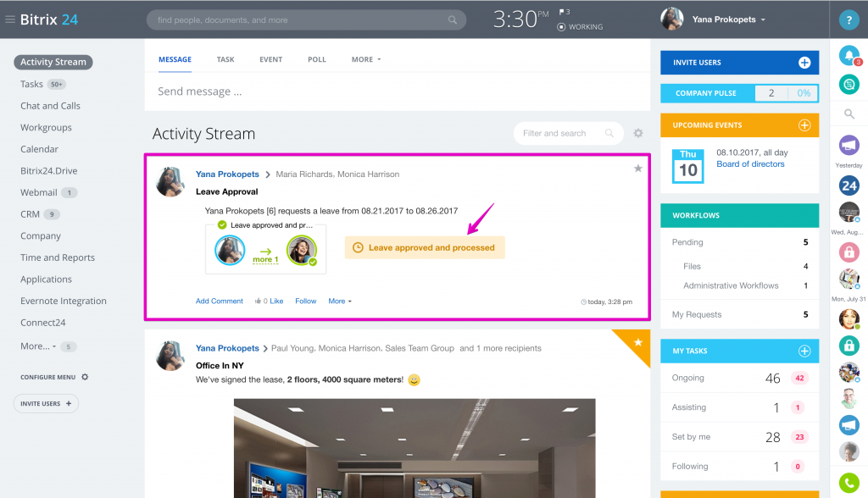868x498 pixels.
Task: Star the Leave Approval post
Action: point(638,169)
